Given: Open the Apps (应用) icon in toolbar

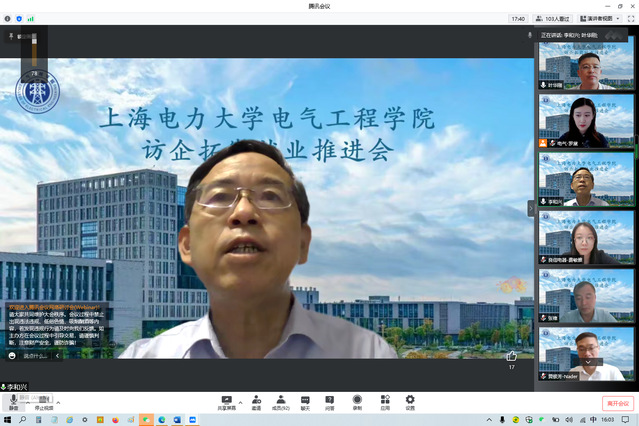Looking at the screenshot, I should (384, 402).
